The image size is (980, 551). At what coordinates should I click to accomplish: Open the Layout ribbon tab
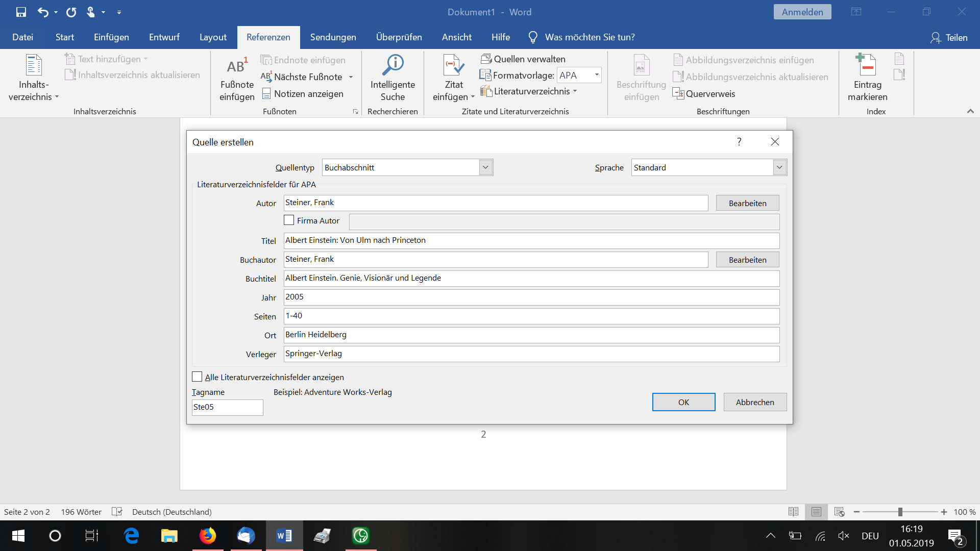pyautogui.click(x=213, y=37)
